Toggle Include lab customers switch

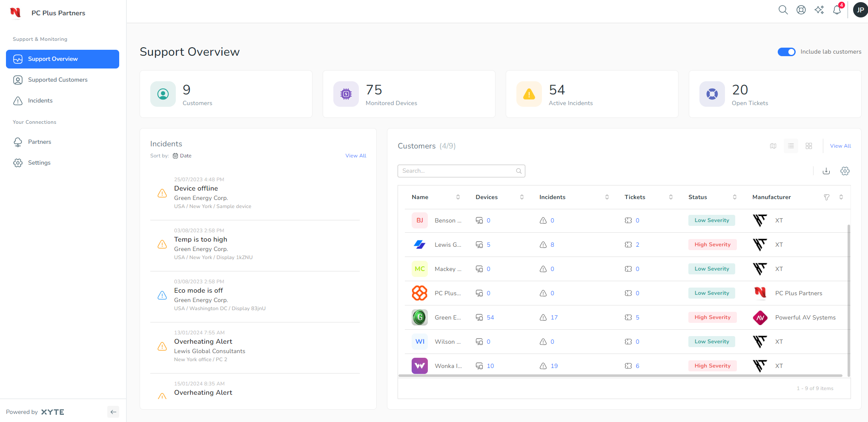pyautogui.click(x=786, y=52)
